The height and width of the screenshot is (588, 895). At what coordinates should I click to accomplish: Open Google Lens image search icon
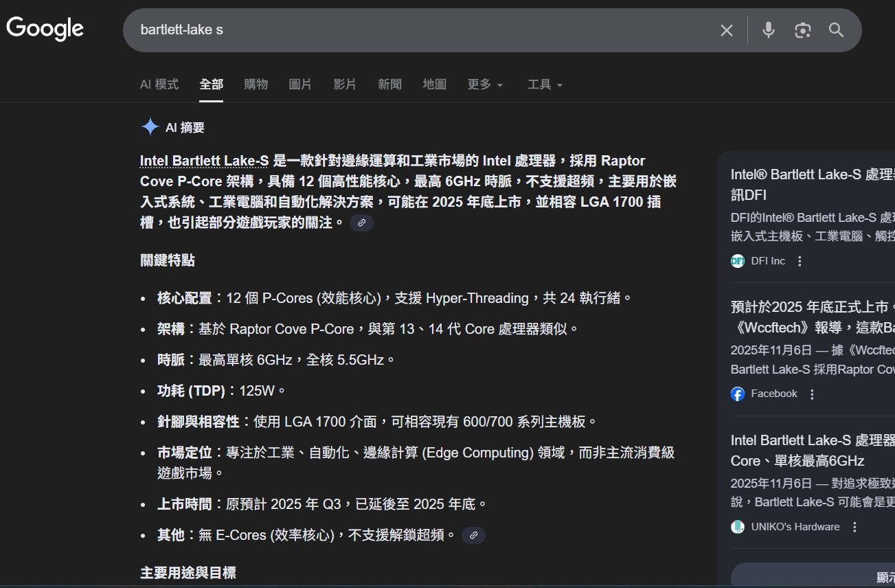click(802, 30)
